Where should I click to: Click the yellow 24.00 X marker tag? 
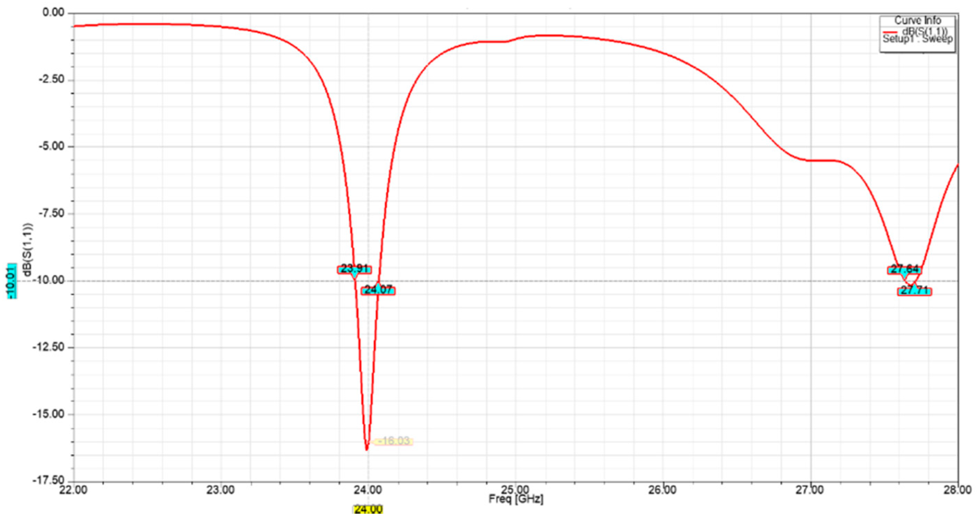click(x=368, y=509)
